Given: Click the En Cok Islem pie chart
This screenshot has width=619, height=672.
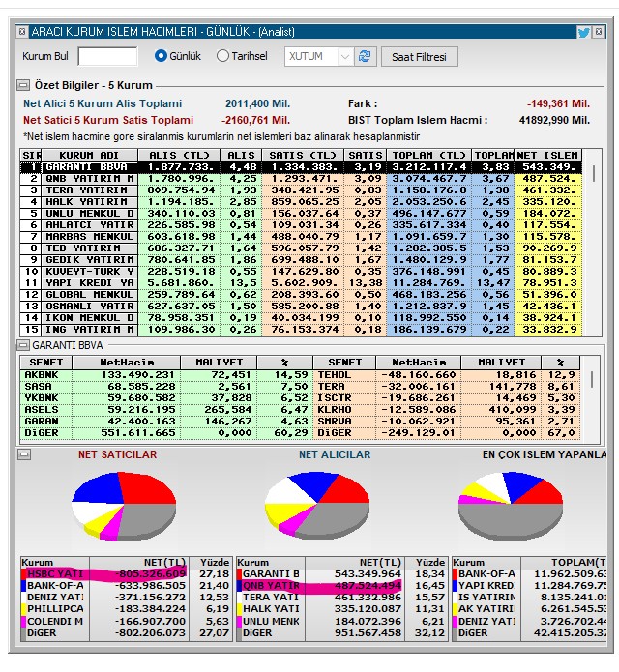Looking at the screenshot, I should [x=511, y=506].
